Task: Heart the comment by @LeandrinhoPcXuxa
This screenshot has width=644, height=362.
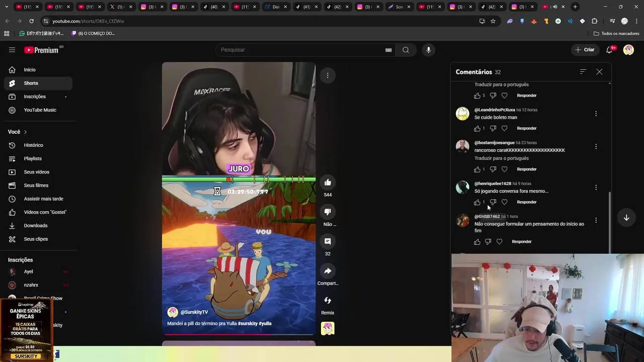Action: [505, 128]
